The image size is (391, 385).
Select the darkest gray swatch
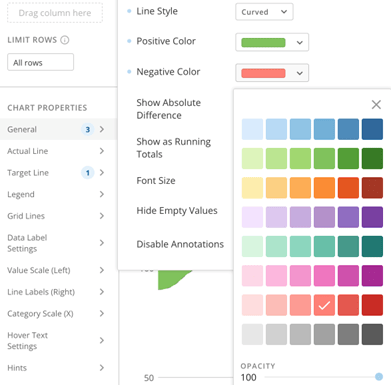372,334
